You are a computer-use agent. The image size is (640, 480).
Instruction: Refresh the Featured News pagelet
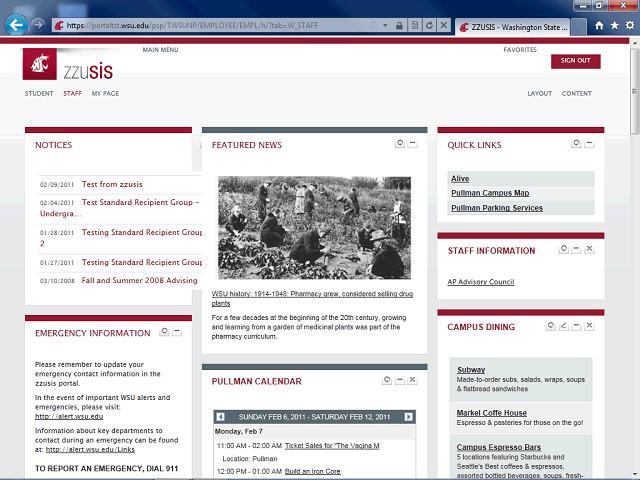coord(400,144)
